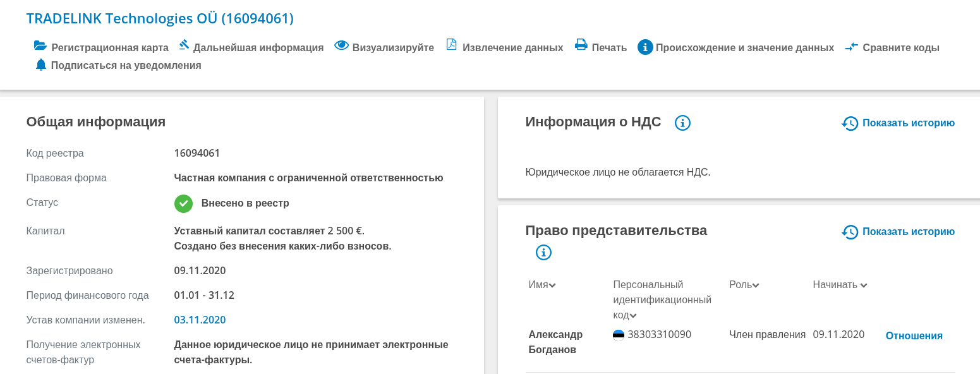
Task: Select the Визуализируйте eye icon
Action: click(x=342, y=45)
